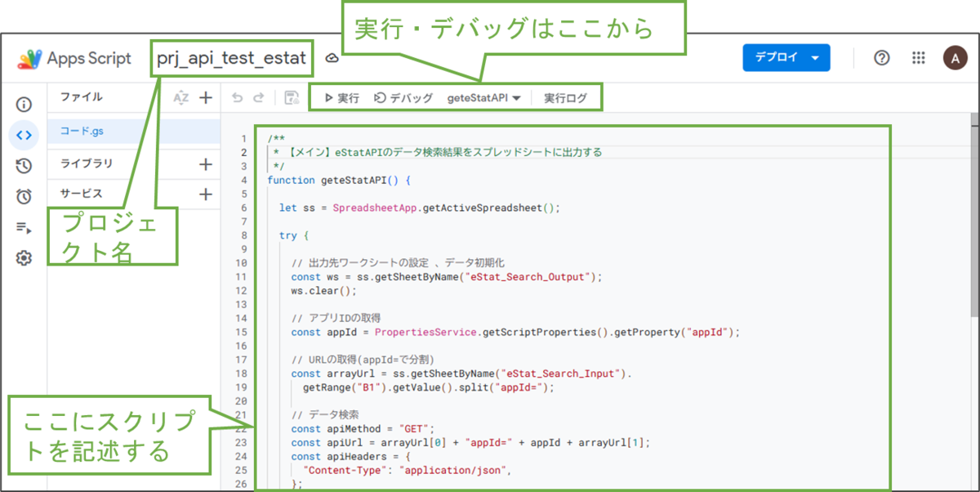Open the Executions list icon

tap(24, 228)
